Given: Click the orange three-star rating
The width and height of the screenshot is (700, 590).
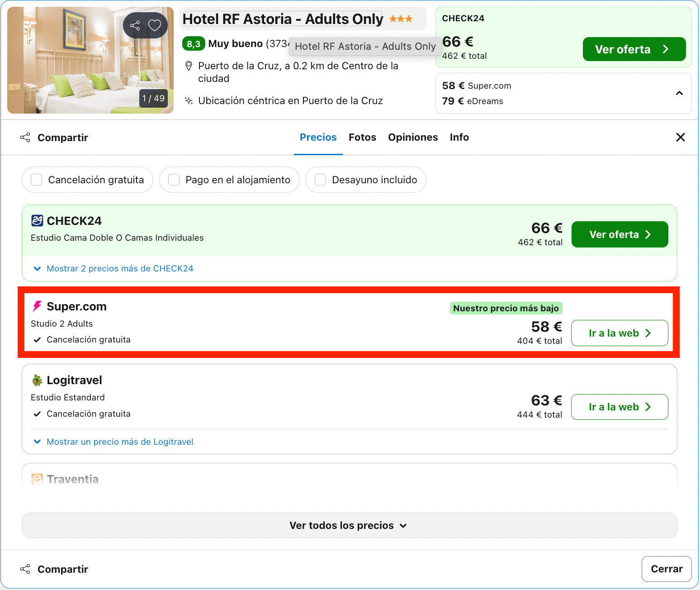Looking at the screenshot, I should click(401, 19).
